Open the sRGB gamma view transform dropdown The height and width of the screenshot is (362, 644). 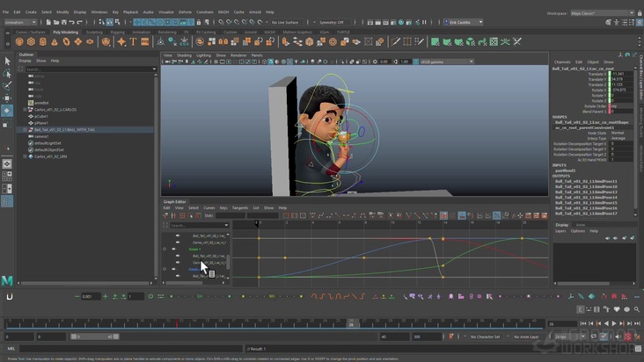pyautogui.click(x=446, y=62)
